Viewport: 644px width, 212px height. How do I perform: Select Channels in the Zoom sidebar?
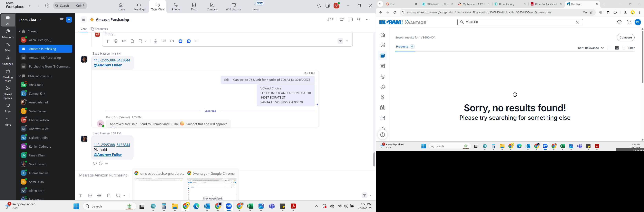tap(8, 60)
